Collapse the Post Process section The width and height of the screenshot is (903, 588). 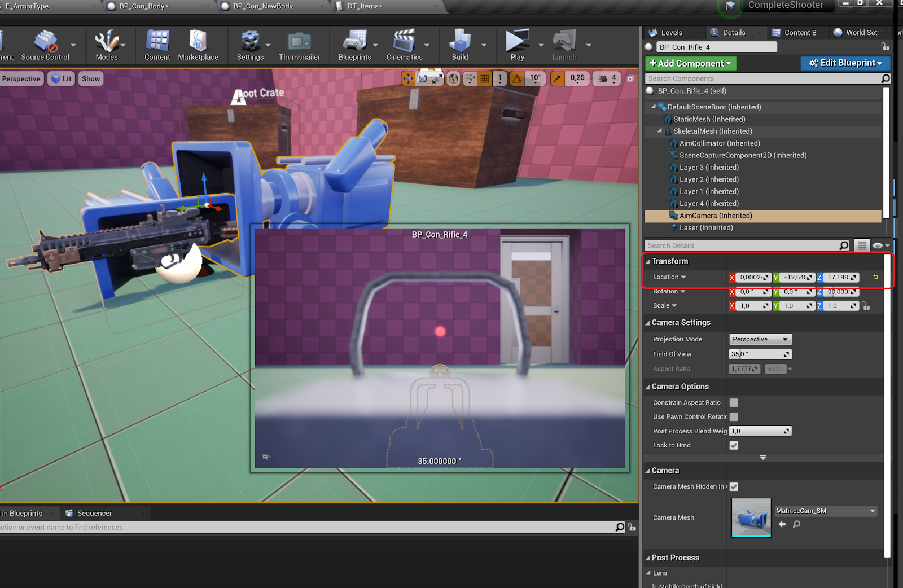[647, 558]
